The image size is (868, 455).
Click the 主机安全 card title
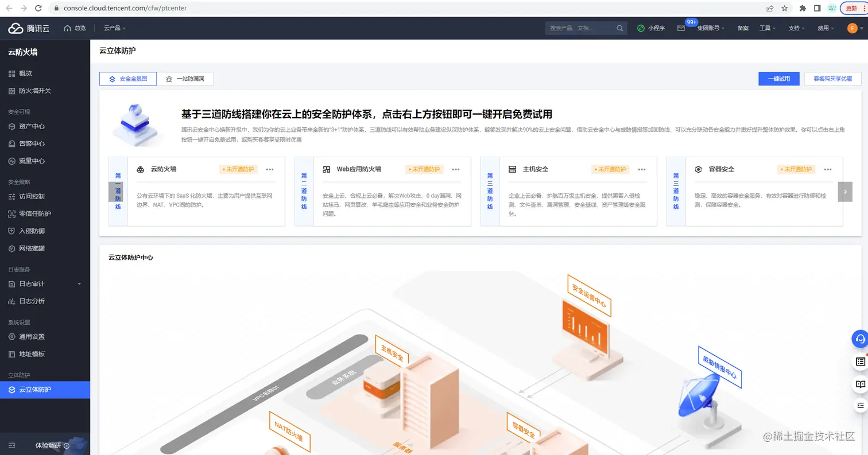click(x=536, y=169)
